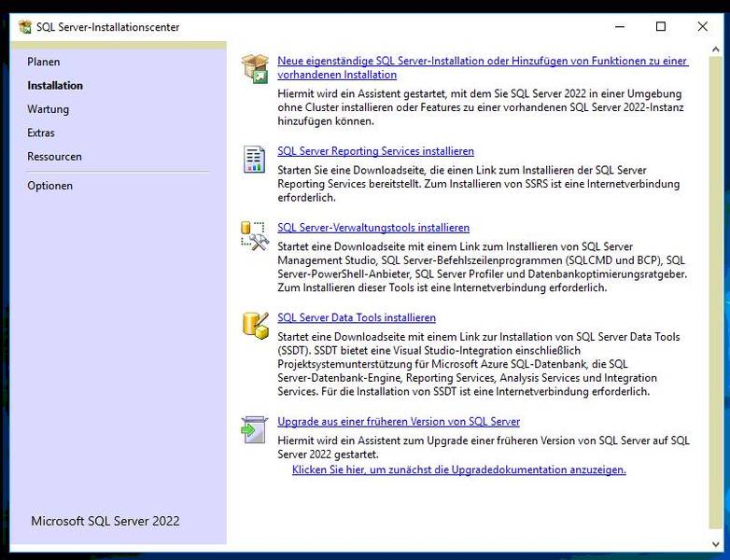Show the Optionen page
This screenshot has width=730, height=560.
click(49, 186)
